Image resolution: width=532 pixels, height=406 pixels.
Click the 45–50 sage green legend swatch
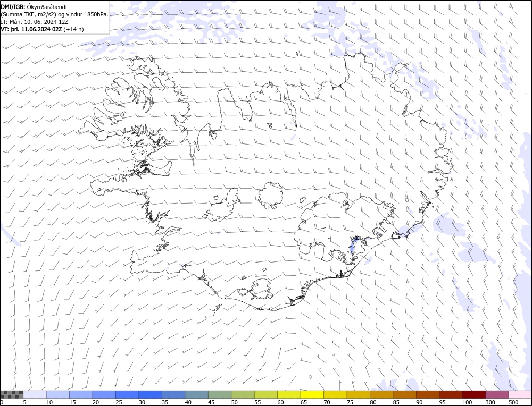point(220,394)
